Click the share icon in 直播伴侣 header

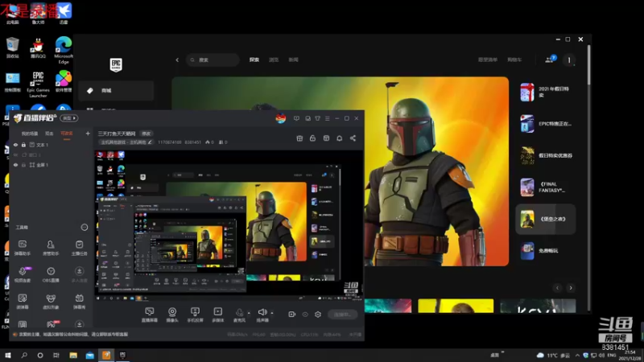point(353,138)
